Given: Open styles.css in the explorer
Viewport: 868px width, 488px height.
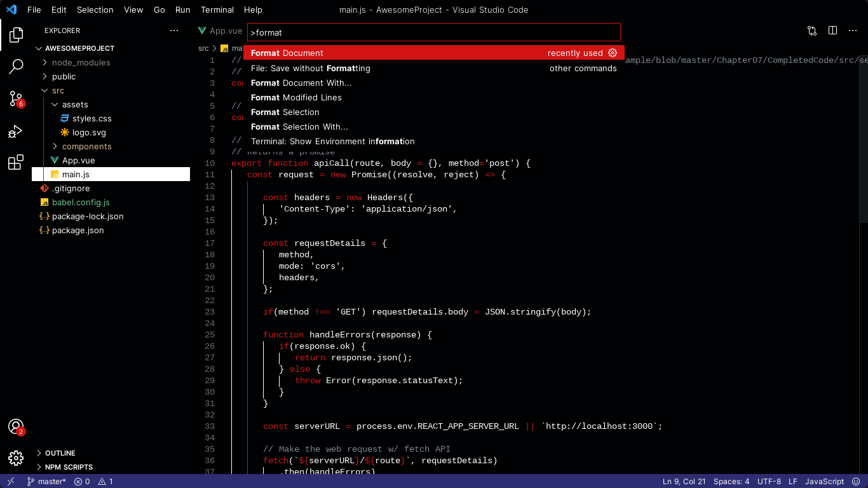Looking at the screenshot, I should (111, 118).
